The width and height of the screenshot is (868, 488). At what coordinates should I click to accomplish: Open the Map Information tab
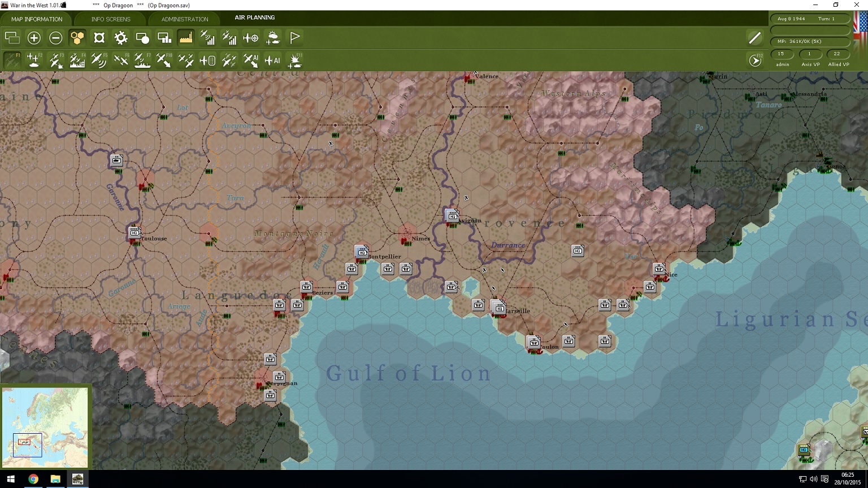pyautogui.click(x=37, y=19)
